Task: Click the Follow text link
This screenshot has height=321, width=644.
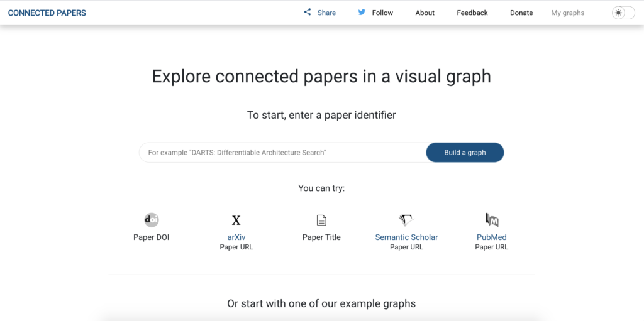Action: (x=382, y=13)
